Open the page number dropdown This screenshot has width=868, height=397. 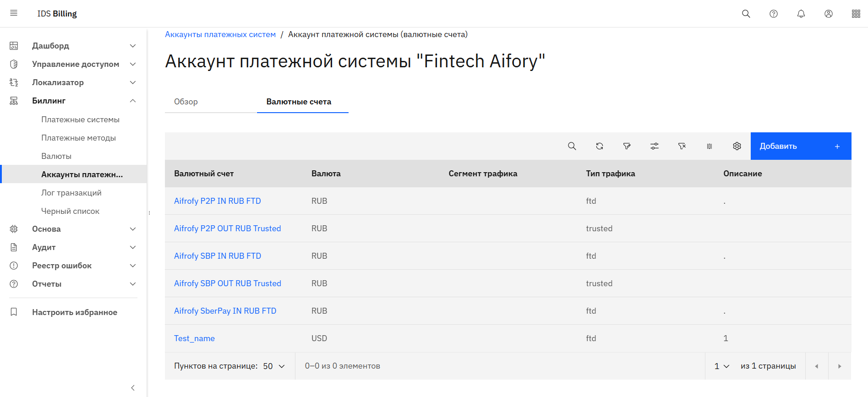point(721,366)
